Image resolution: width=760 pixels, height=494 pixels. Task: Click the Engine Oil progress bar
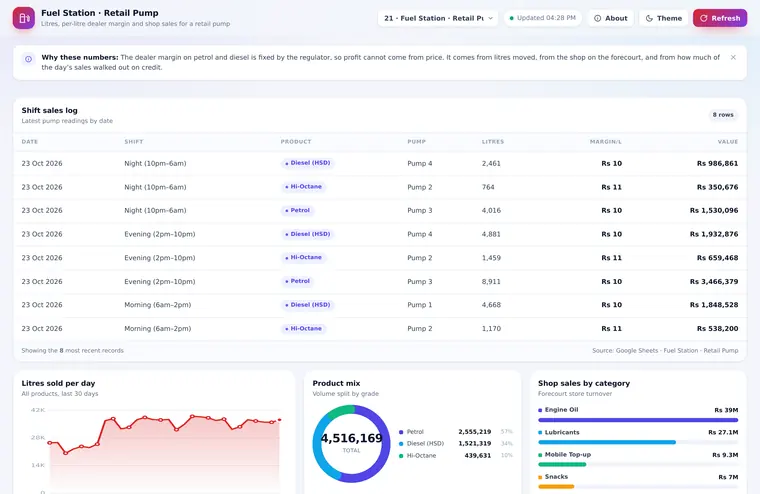click(638, 420)
